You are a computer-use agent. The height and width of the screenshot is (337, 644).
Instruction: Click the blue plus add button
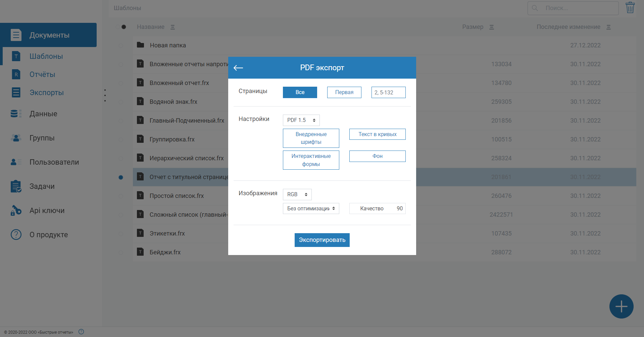coord(621,306)
